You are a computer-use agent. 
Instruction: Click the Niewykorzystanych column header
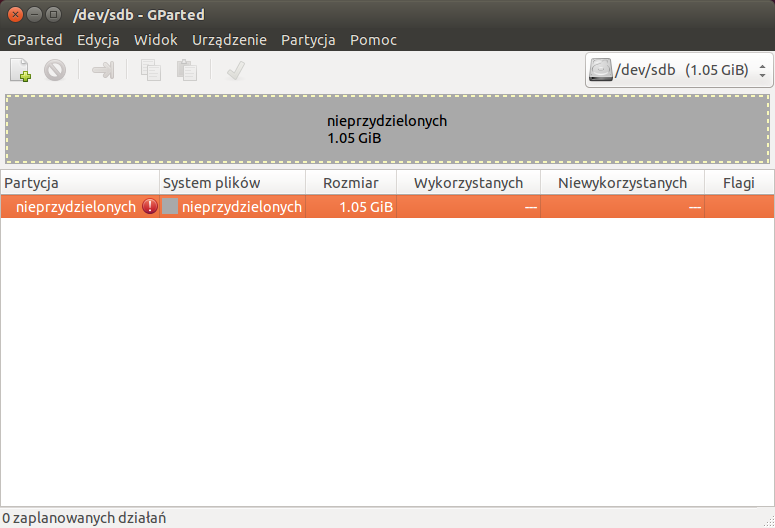[x=622, y=182]
